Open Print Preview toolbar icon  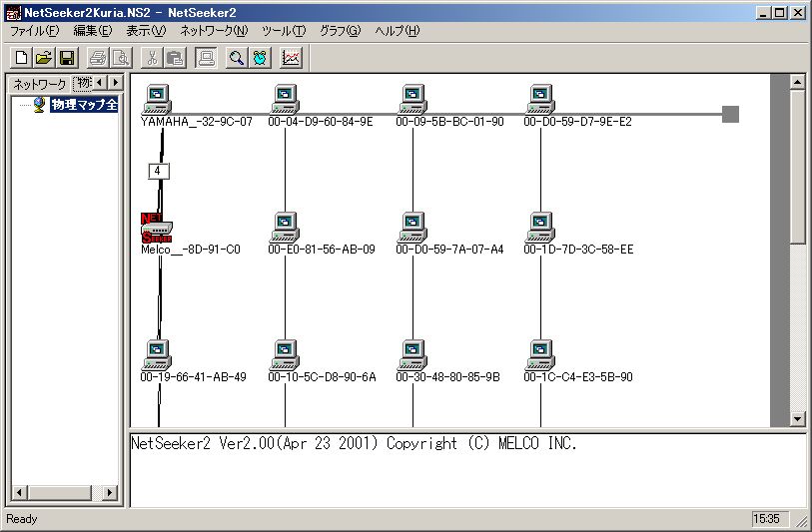(x=121, y=58)
